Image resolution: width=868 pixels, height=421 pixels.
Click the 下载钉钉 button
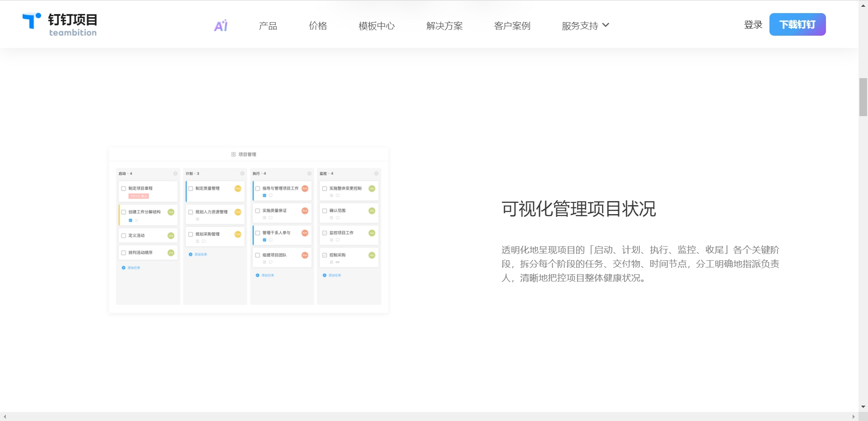pyautogui.click(x=797, y=24)
